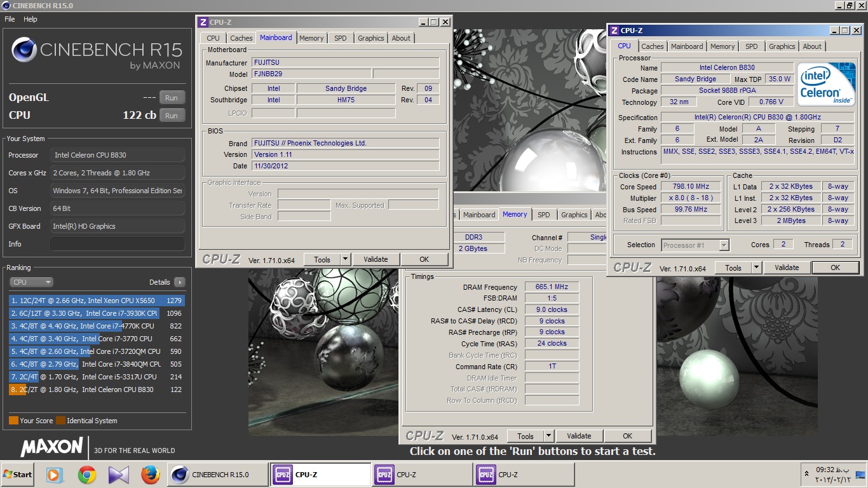The image size is (868, 488).
Task: Click Validate in Memory window
Action: pos(579,437)
